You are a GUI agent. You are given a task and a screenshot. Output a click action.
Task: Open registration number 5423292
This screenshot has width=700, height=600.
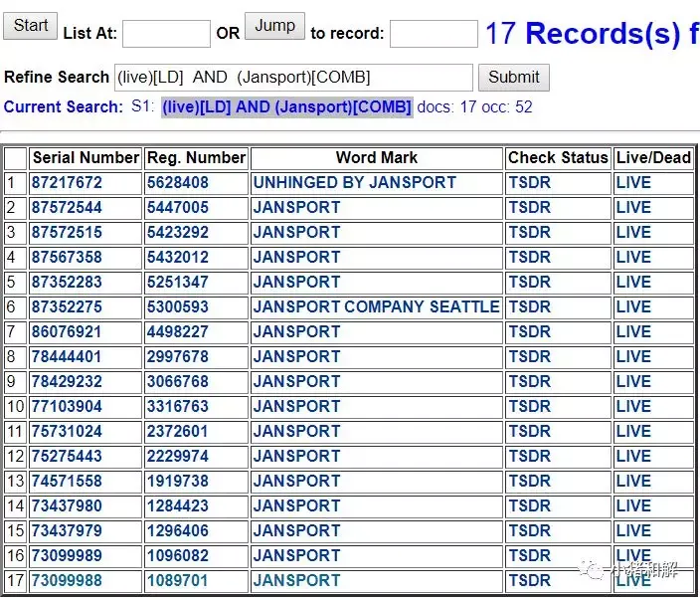[x=178, y=232]
